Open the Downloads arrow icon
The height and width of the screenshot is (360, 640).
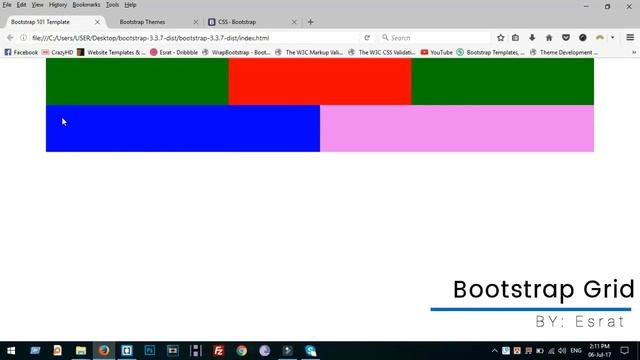[532, 38]
